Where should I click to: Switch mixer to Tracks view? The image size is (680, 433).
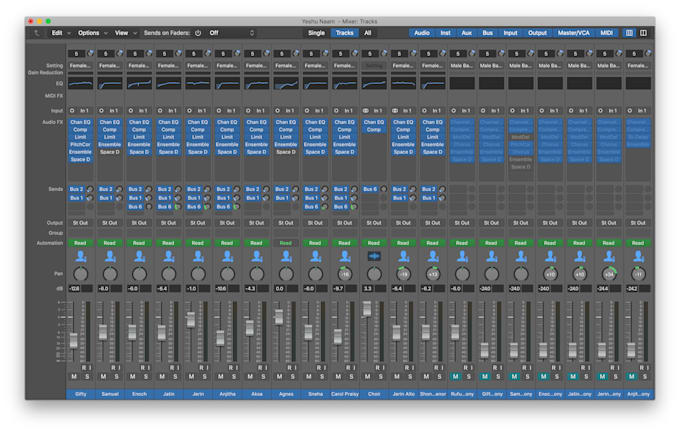(x=344, y=33)
